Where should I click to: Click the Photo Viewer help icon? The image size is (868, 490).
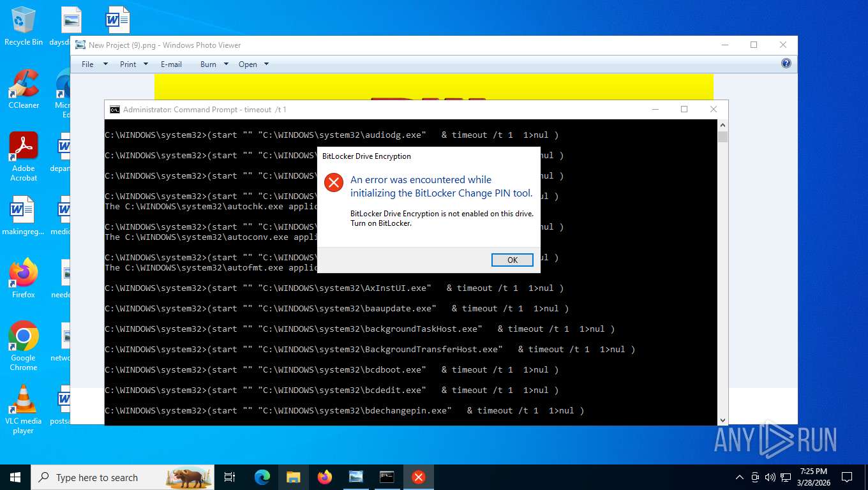786,63
